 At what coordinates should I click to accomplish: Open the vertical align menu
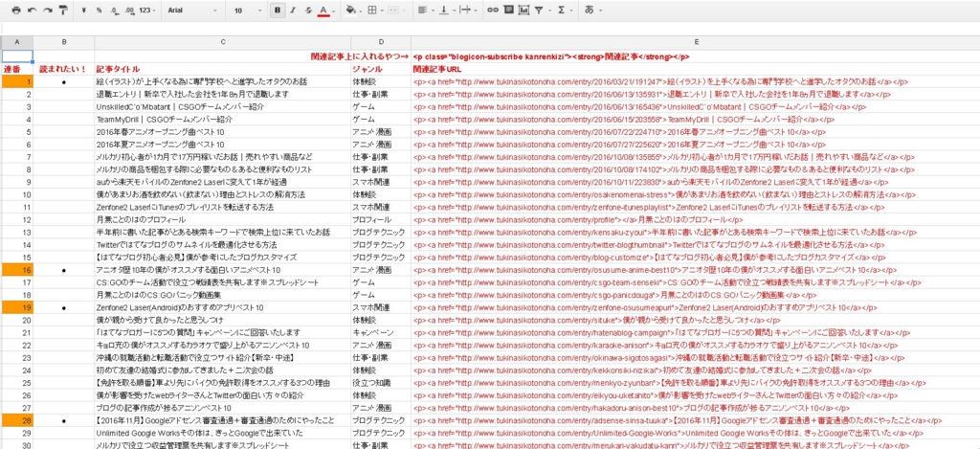445,10
